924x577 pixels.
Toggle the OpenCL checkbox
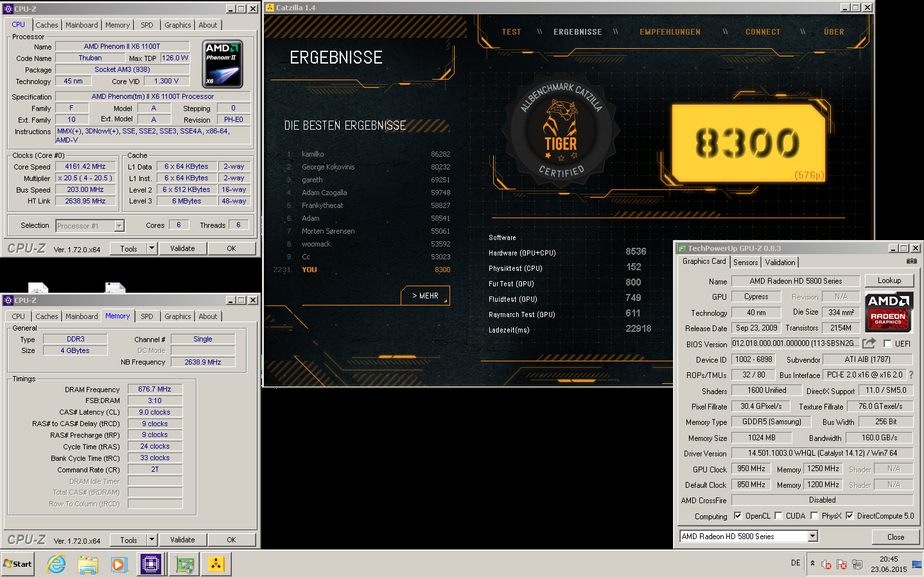coord(738,516)
